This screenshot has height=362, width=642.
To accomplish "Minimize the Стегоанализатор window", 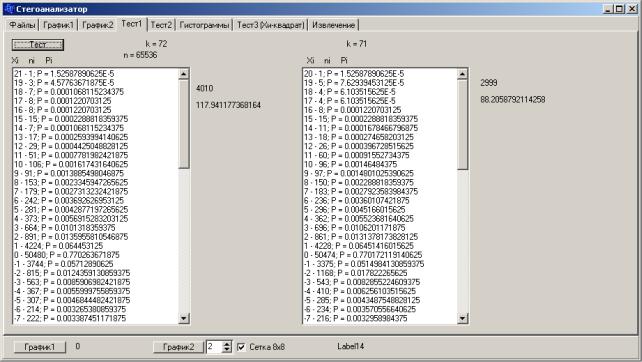I will click(609, 9).
